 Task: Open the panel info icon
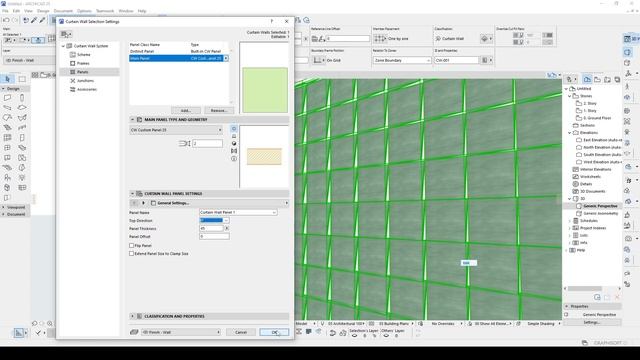pyautogui.click(x=234, y=159)
